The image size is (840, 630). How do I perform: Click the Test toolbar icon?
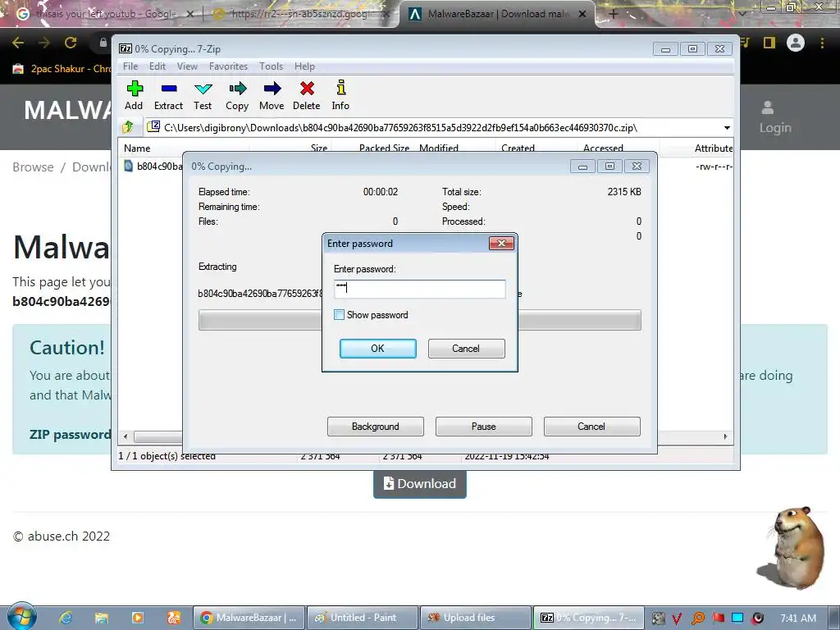pyautogui.click(x=203, y=95)
